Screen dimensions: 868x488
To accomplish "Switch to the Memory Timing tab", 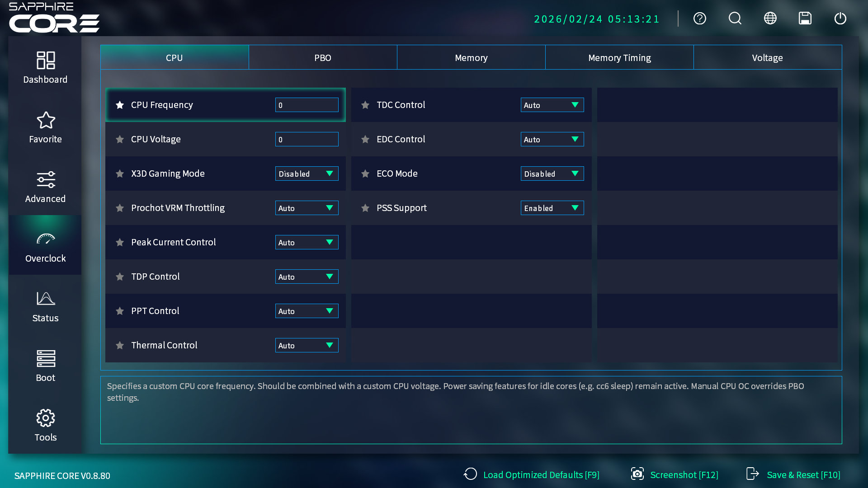I will point(619,57).
